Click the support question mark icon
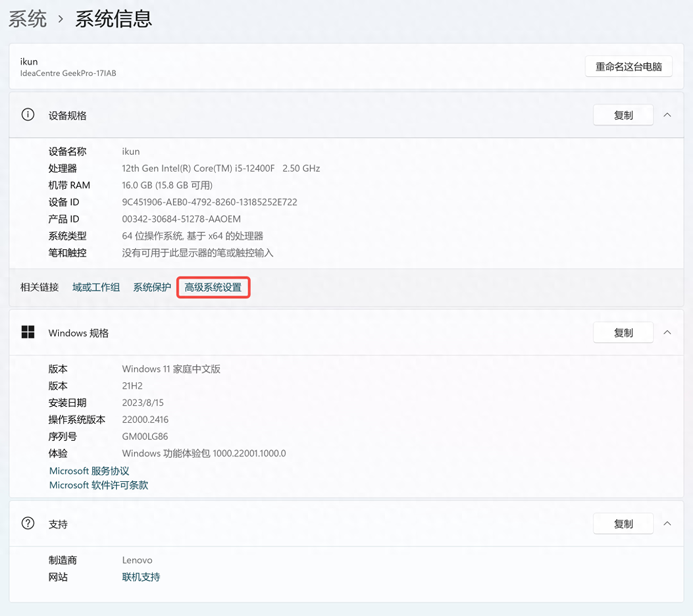This screenshot has height=616, width=693. pos(28,523)
